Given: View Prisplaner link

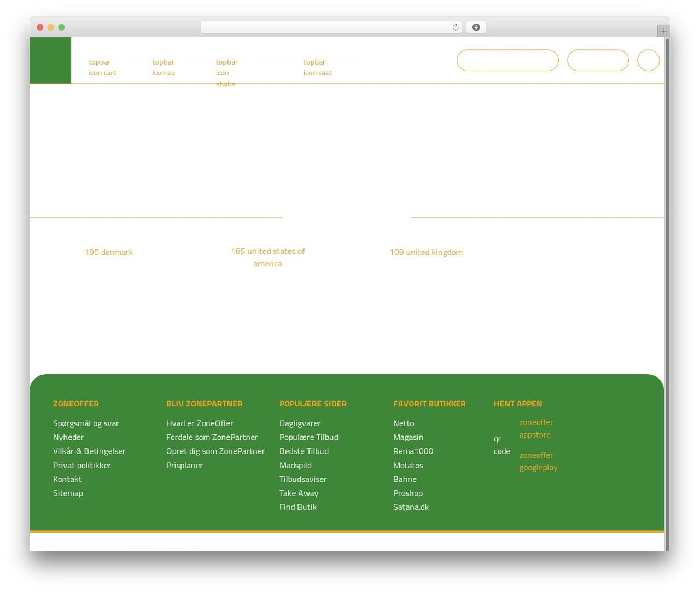Looking at the screenshot, I should tap(184, 465).
